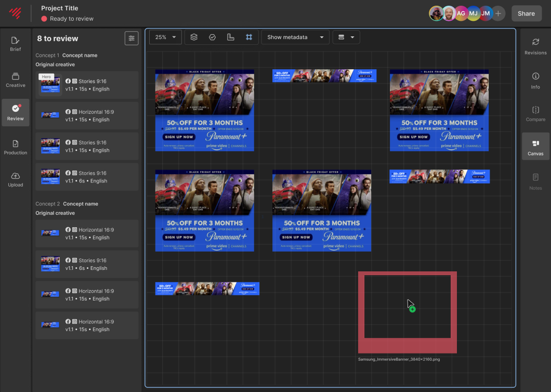Open the filter settings icon beside '8 to review'

tap(132, 38)
